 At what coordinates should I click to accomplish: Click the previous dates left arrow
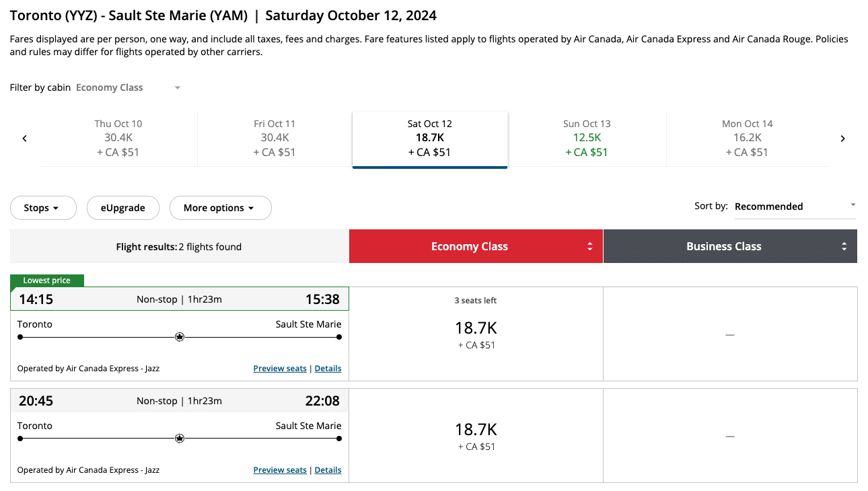tap(25, 139)
